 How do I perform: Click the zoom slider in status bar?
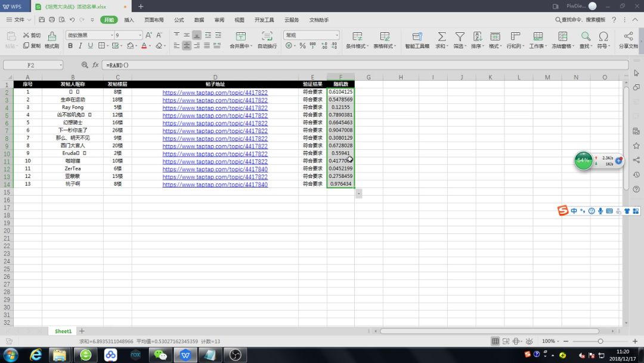click(600, 341)
